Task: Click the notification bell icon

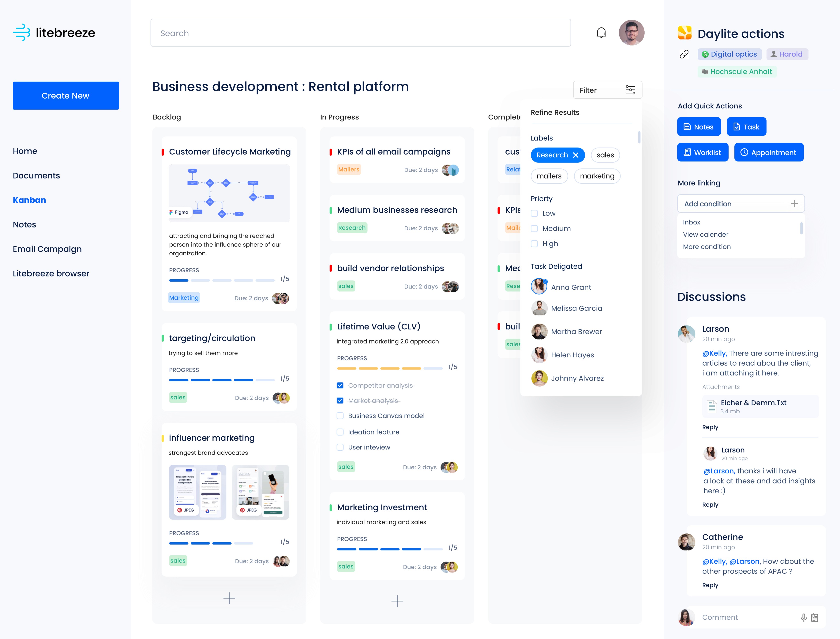Action: click(601, 33)
